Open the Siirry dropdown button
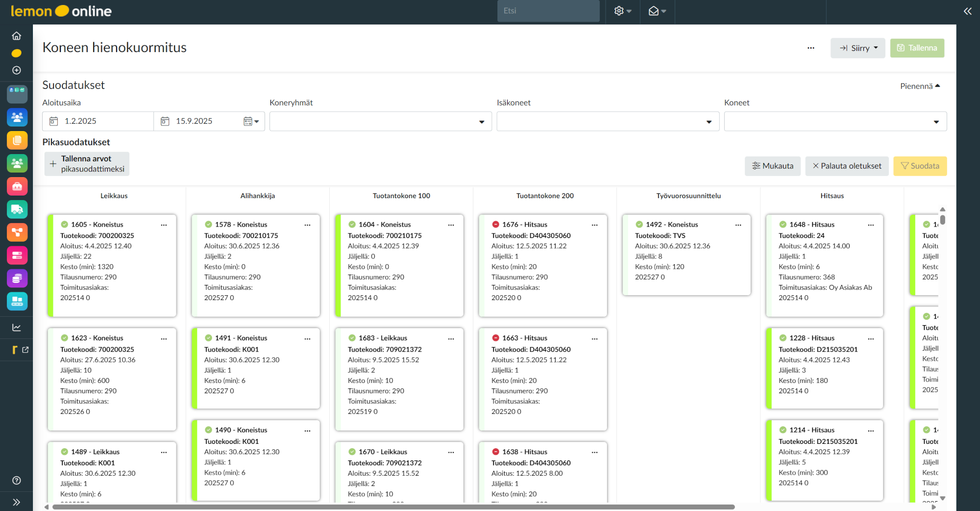 coord(857,48)
